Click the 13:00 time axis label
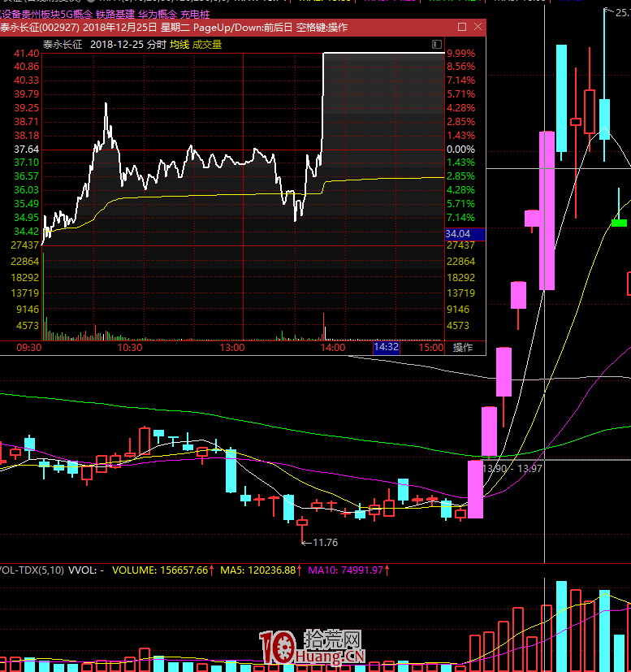Viewport: 631px width, 672px height. click(x=231, y=348)
